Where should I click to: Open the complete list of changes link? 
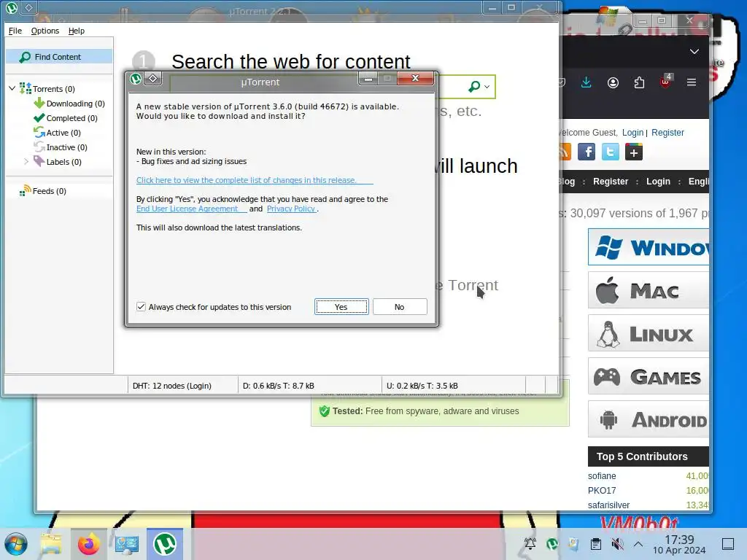(255, 180)
